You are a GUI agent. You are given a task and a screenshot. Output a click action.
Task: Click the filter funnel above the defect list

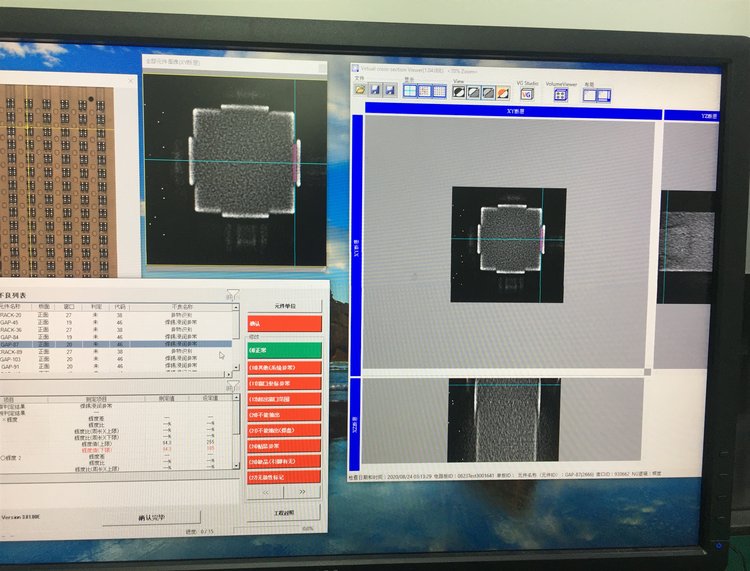coord(232,295)
